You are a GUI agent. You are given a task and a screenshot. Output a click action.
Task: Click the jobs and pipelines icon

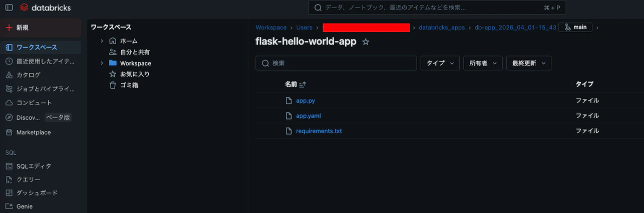(9, 88)
